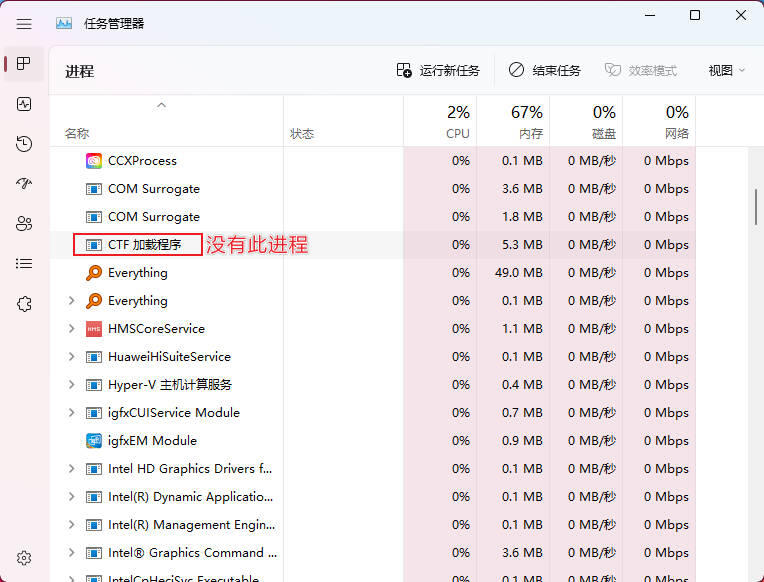The width and height of the screenshot is (764, 582).
Task: Select the CCXProcess row name
Action: (x=142, y=161)
